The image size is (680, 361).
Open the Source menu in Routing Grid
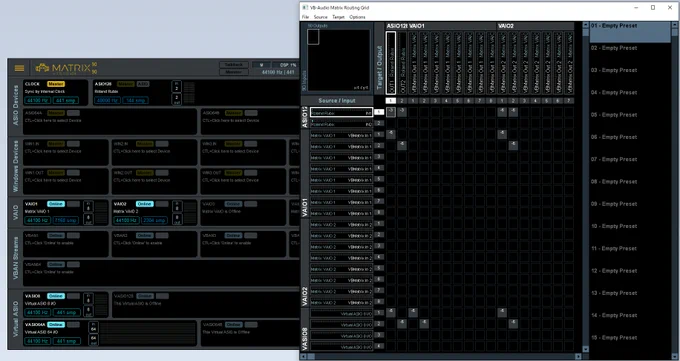320,17
